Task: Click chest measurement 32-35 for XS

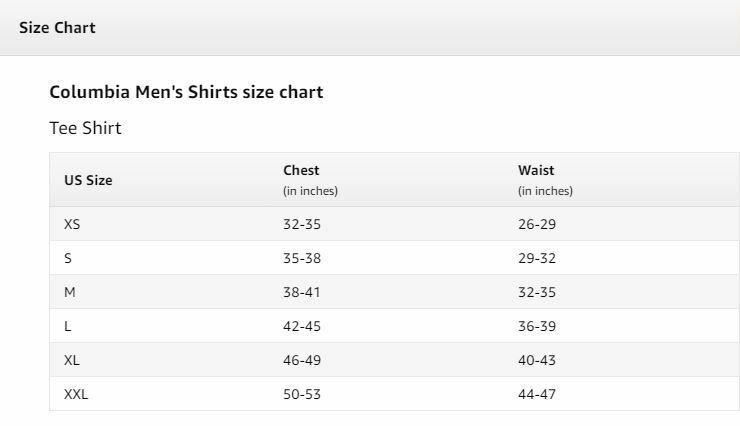Action: click(302, 224)
